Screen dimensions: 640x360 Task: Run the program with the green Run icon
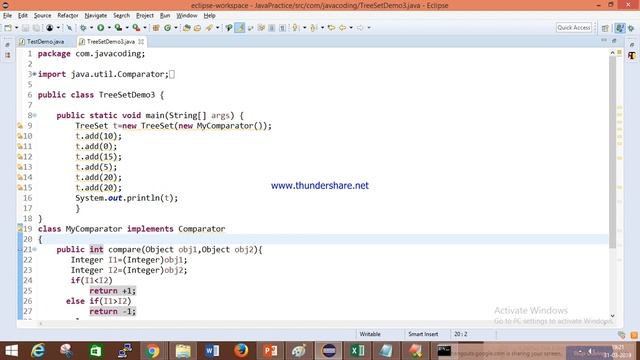100,28
